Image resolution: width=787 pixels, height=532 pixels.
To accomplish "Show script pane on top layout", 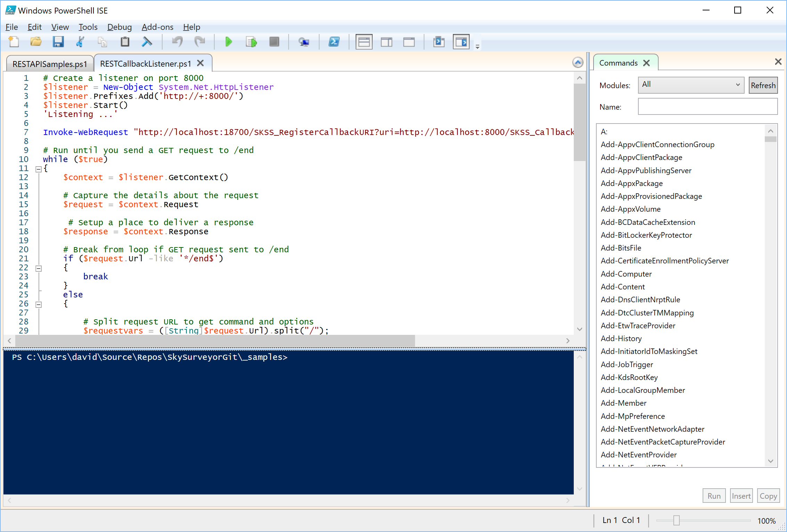I will [364, 42].
